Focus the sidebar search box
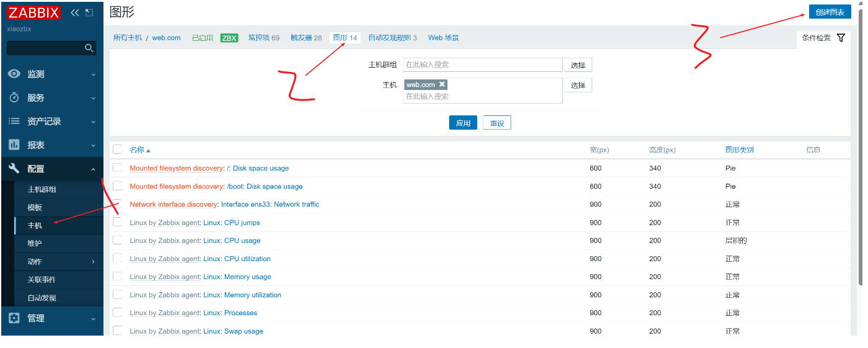The image size is (868, 348). tap(46, 48)
